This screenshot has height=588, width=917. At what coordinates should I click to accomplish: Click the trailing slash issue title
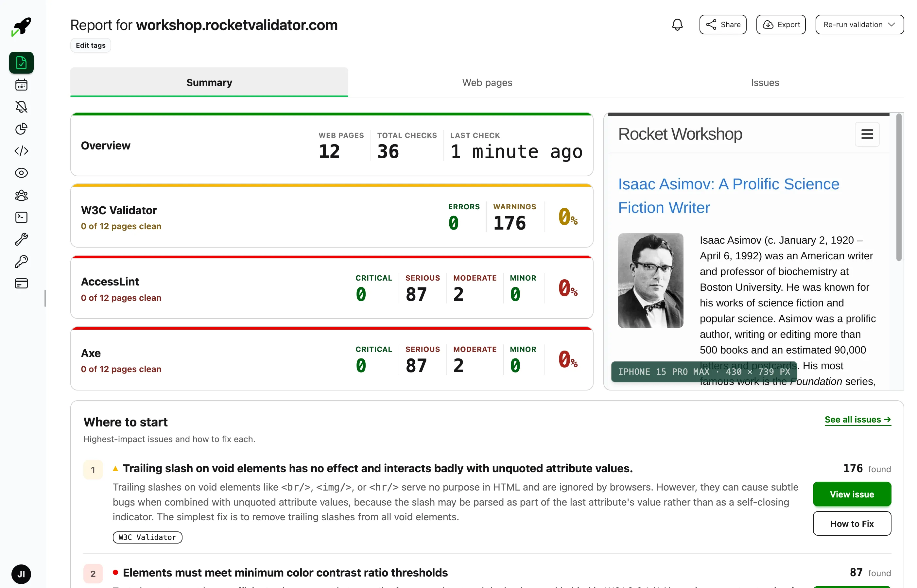point(378,469)
